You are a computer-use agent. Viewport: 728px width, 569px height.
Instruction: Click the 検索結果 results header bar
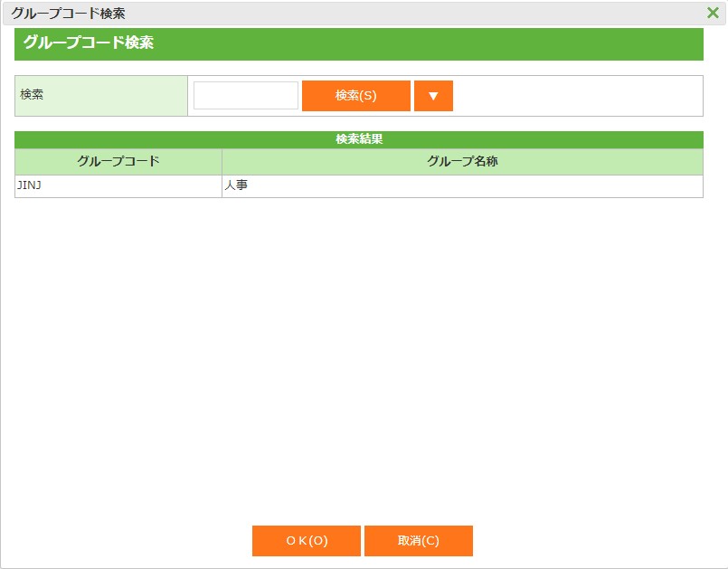[x=359, y=139]
